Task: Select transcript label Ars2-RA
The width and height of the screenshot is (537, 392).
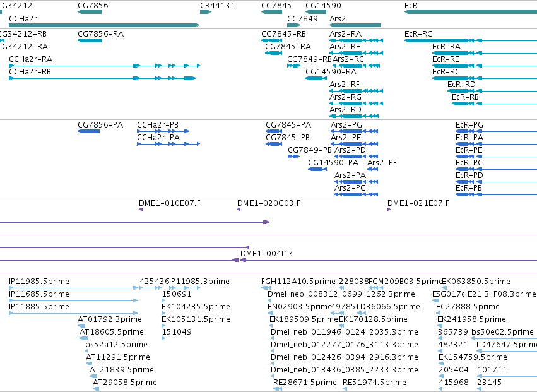Action: (x=345, y=34)
